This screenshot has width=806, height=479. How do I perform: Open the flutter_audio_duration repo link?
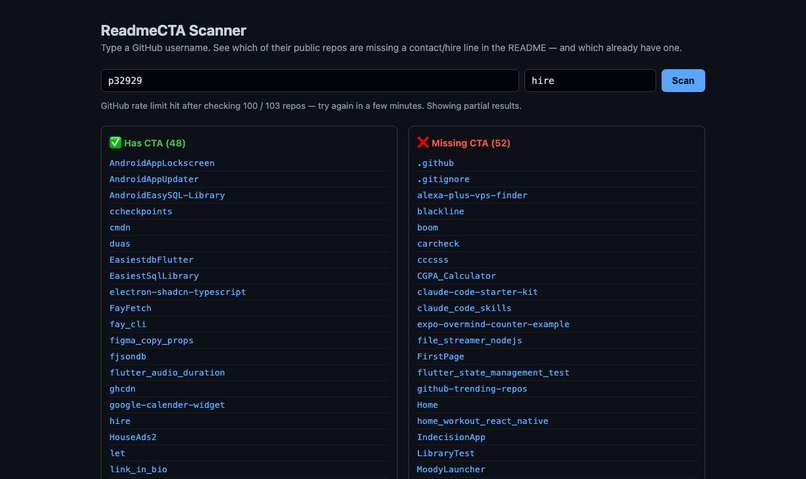click(167, 373)
